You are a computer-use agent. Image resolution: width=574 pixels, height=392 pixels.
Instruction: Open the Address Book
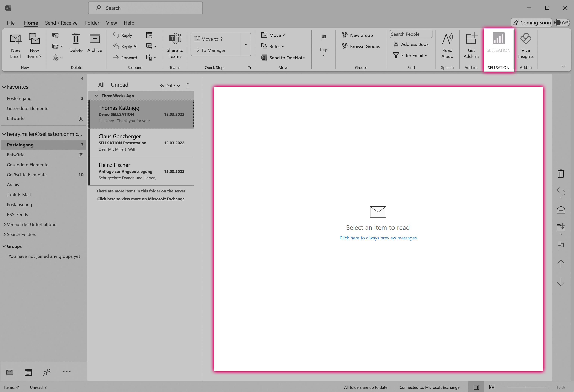click(411, 44)
